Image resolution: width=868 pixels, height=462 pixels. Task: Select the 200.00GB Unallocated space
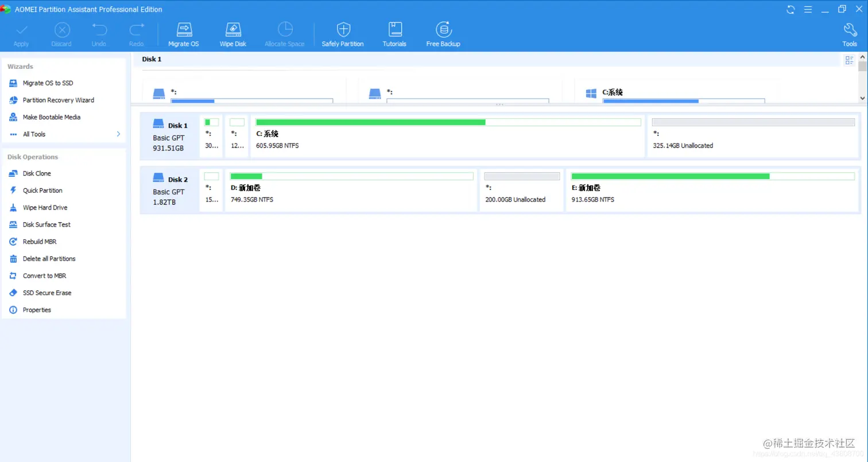[x=522, y=190]
